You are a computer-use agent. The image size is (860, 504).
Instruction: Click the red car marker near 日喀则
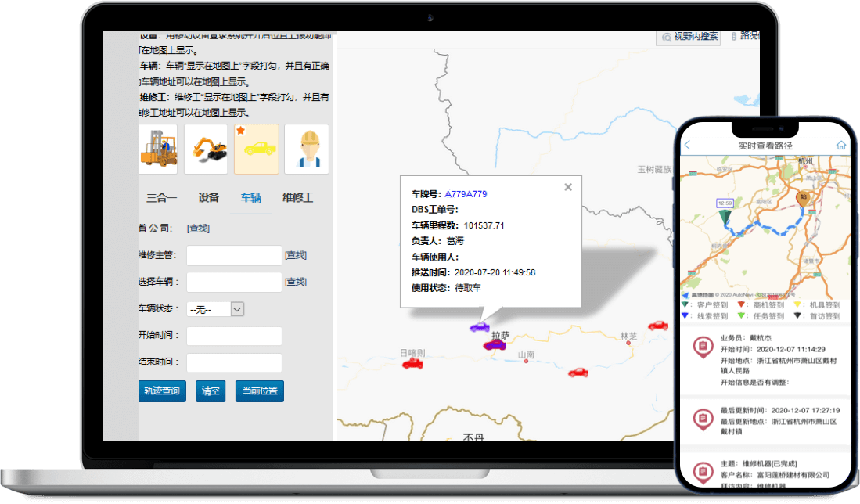coord(412,364)
